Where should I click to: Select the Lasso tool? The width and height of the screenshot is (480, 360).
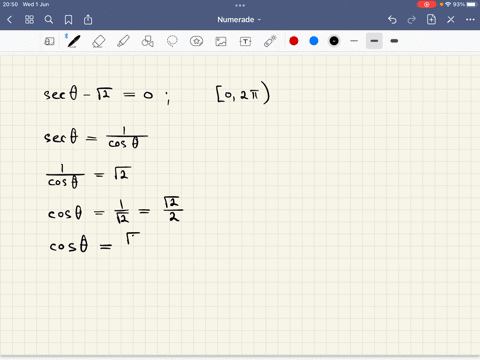pos(172,41)
